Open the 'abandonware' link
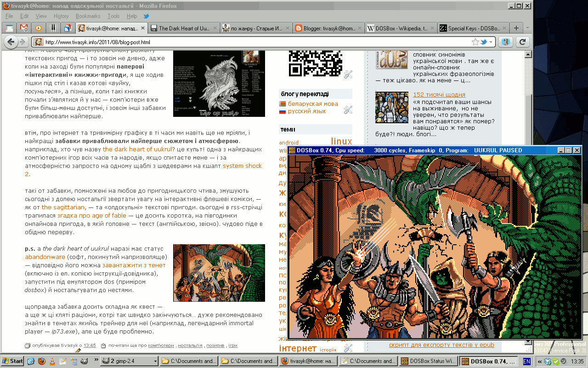Viewport: 588px width, 368px height. (x=45, y=257)
